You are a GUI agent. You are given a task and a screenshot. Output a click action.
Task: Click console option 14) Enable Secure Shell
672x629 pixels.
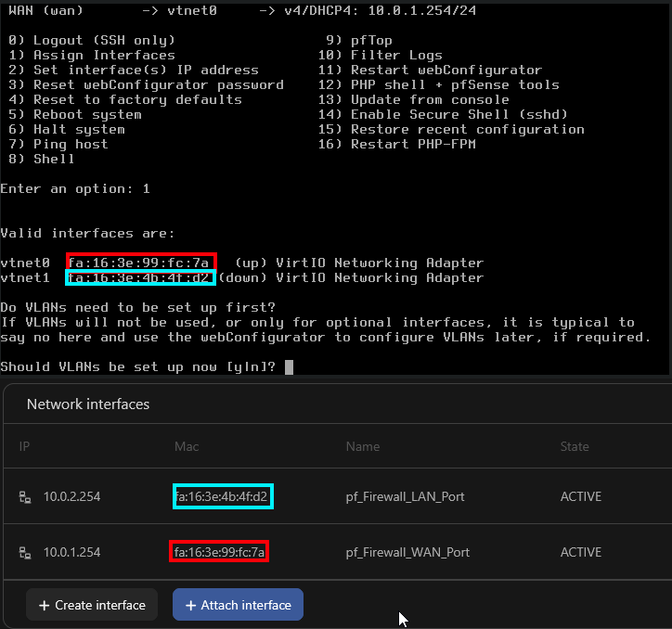coord(443,115)
